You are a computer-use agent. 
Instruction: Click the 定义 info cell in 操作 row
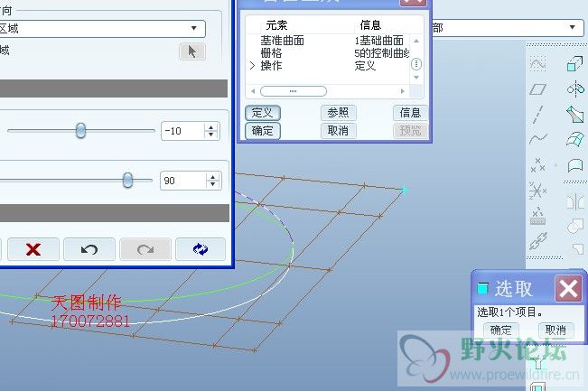[365, 66]
